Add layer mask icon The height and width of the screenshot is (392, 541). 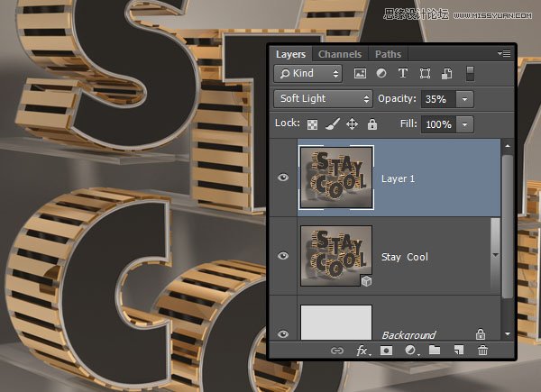pos(386,351)
